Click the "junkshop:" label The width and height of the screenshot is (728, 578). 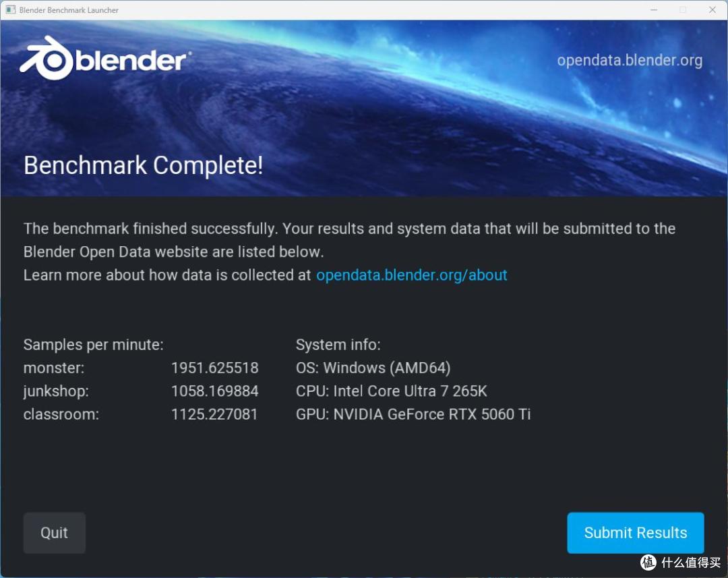(56, 391)
